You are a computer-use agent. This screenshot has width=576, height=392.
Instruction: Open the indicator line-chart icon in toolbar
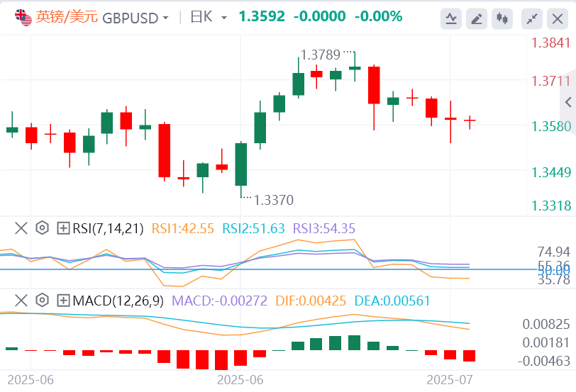click(450, 18)
